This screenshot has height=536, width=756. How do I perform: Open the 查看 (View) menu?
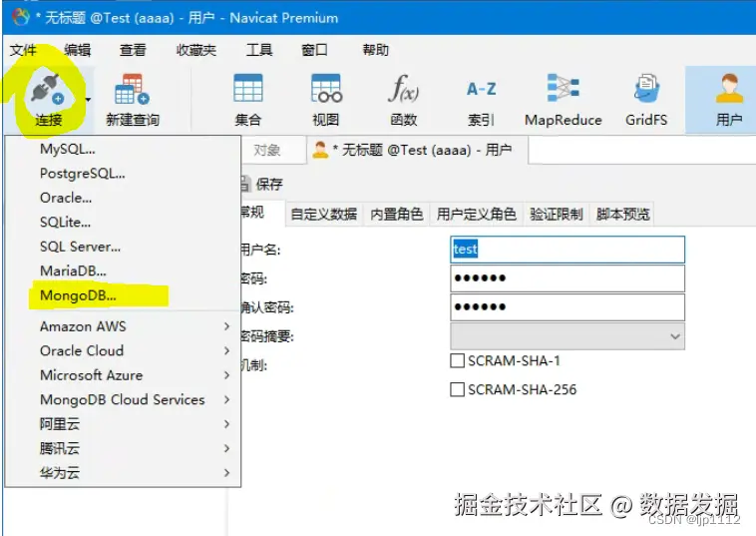133,50
